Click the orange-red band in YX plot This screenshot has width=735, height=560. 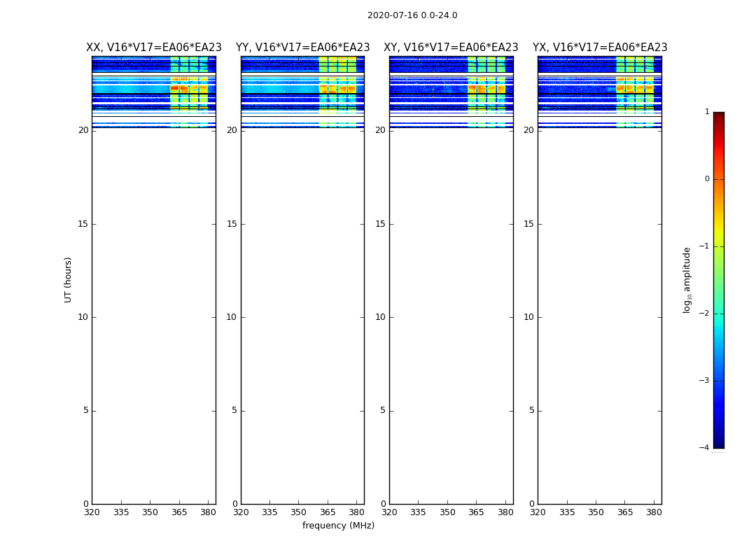(635, 87)
